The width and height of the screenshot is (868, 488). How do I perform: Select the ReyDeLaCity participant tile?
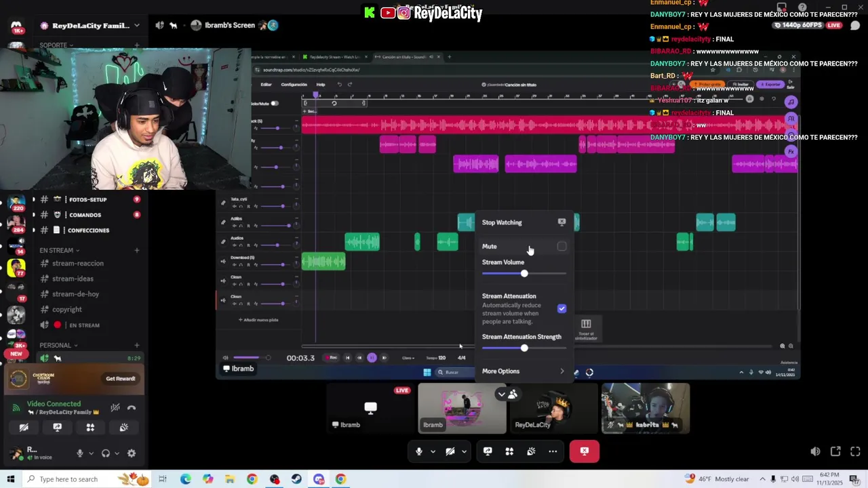pyautogui.click(x=554, y=409)
